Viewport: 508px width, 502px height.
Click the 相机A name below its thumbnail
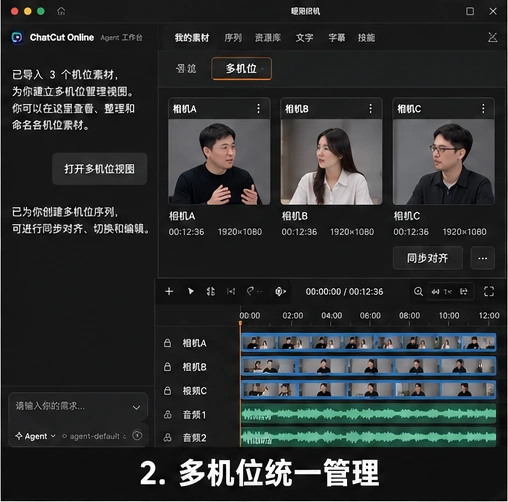coord(182,216)
